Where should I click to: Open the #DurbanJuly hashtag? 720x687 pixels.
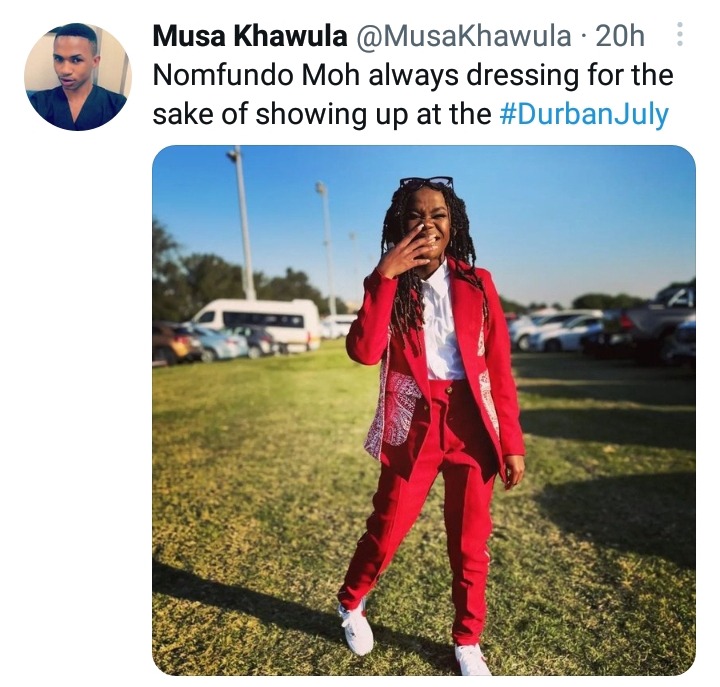(x=584, y=114)
